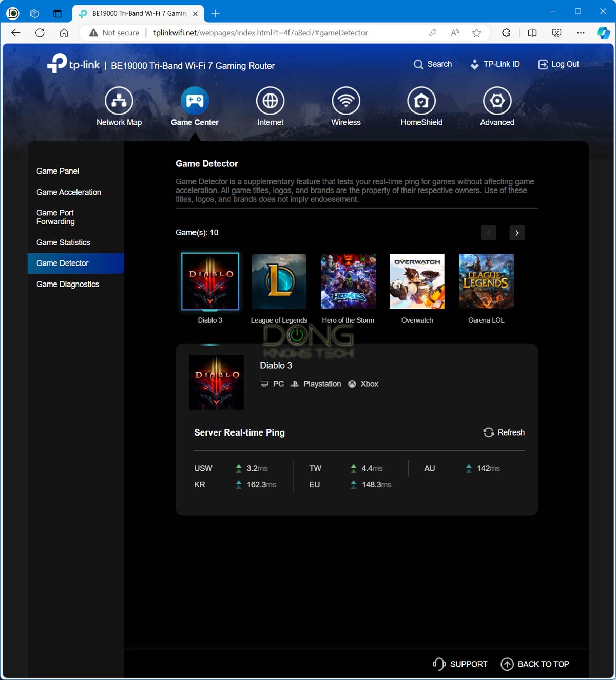Select the Overwatch game thumbnail

417,281
